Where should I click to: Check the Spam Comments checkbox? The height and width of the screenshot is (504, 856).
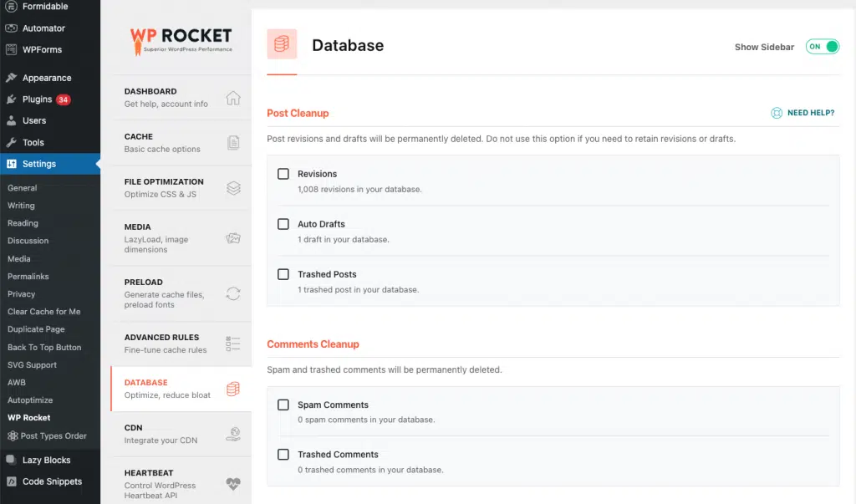click(283, 405)
